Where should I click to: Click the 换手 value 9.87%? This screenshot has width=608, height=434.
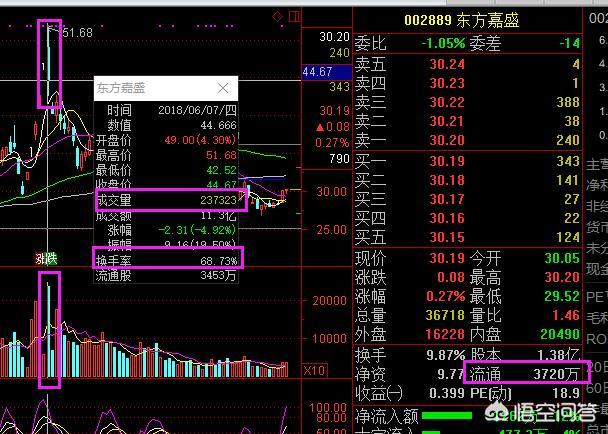coord(446,355)
